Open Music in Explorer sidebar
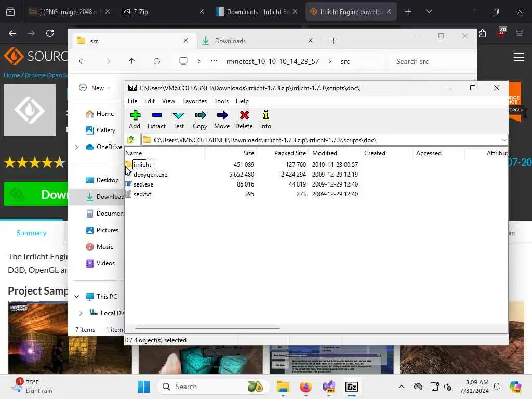The image size is (532, 399). 99,247
